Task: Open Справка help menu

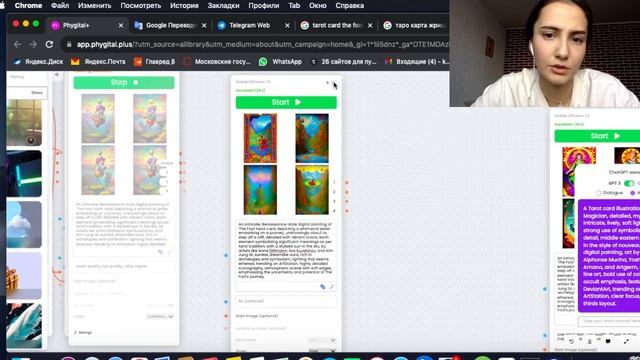Action: (349, 6)
